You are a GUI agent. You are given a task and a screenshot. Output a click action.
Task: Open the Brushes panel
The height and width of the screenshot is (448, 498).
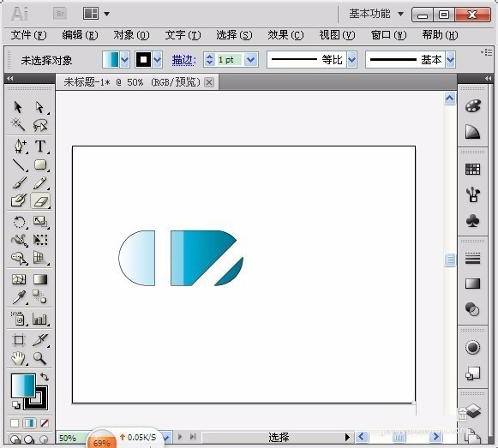tap(473, 194)
